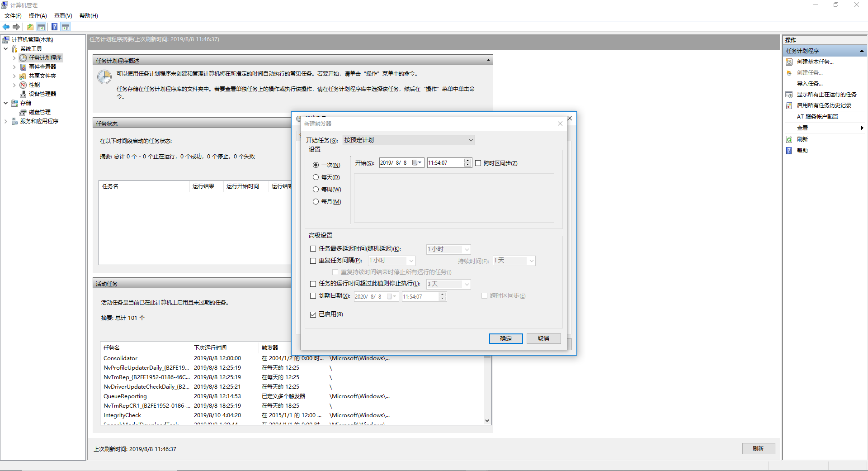The width and height of the screenshot is (868, 471).
Task: Click the 刷新 button at bottom right
Action: point(759,449)
